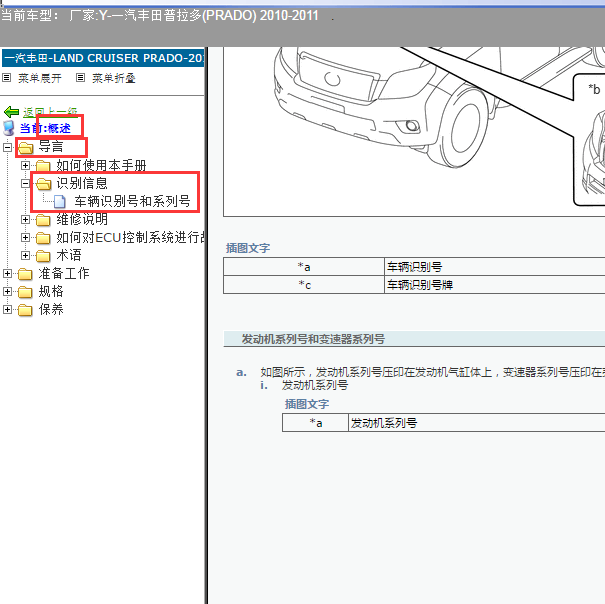The height and width of the screenshot is (604, 605).
Task: Click the folder icon for 如何使用本手册
Action: click(43, 166)
